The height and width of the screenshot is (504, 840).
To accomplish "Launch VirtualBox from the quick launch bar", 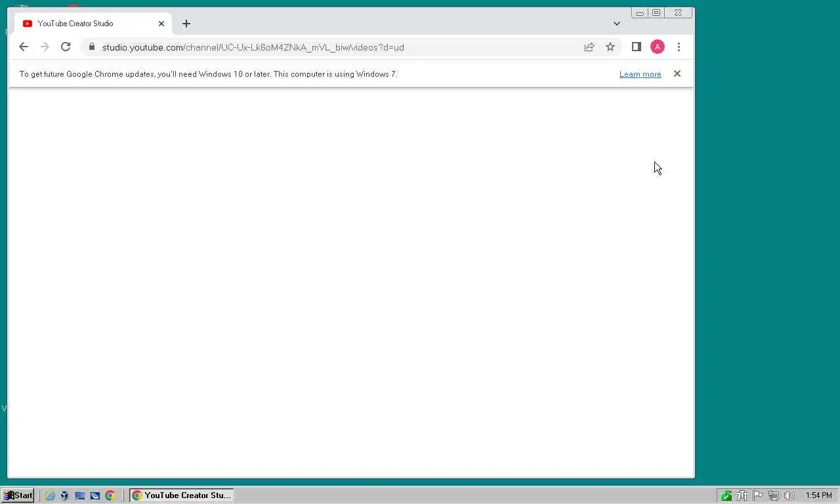I will tap(64, 495).
